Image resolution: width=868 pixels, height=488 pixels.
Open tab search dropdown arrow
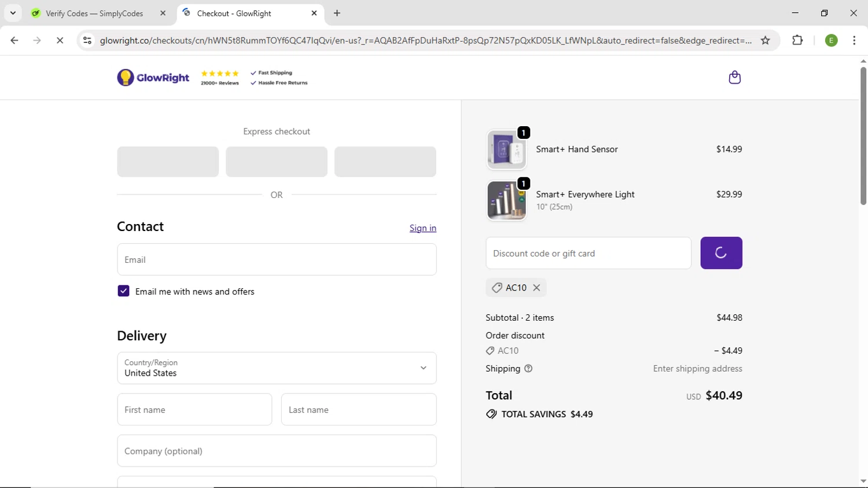tap(13, 13)
